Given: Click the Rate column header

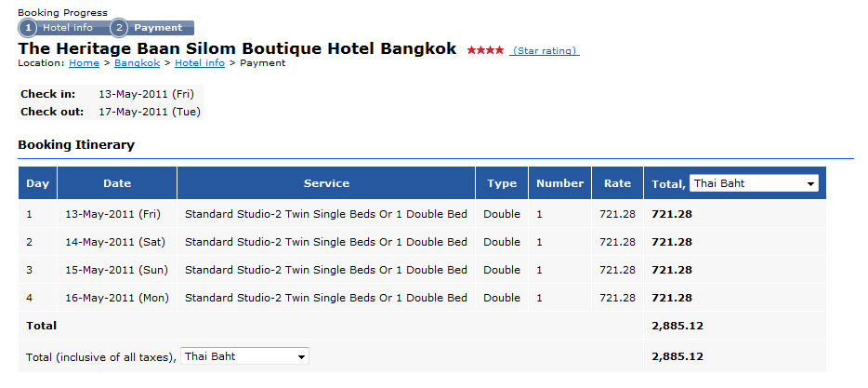Looking at the screenshot, I should point(618,183).
